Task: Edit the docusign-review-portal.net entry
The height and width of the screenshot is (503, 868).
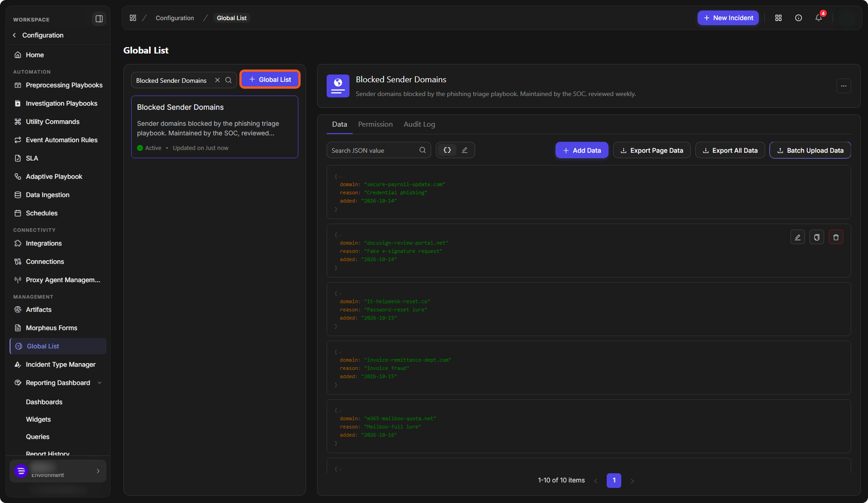Action: 798,237
